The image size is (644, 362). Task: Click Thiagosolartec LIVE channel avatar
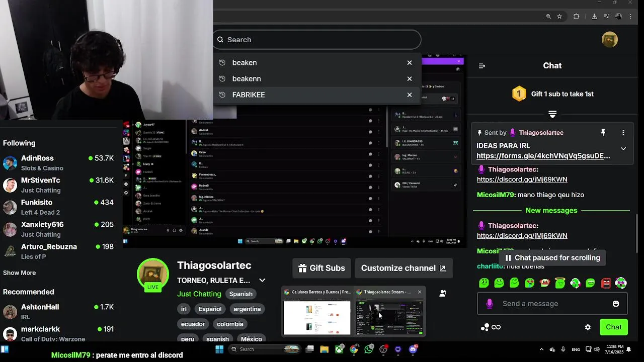click(153, 275)
